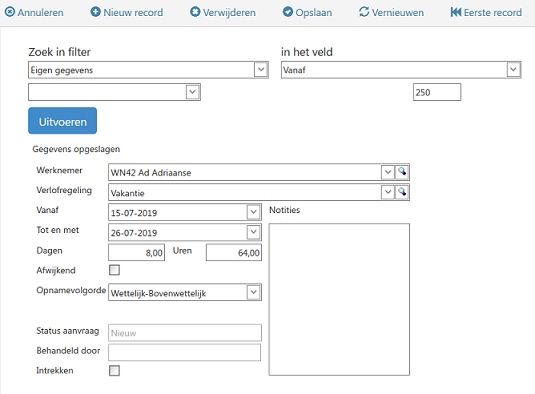Click the 'in het veld' heading
Viewport: 535px width, 394px height.
click(x=307, y=52)
